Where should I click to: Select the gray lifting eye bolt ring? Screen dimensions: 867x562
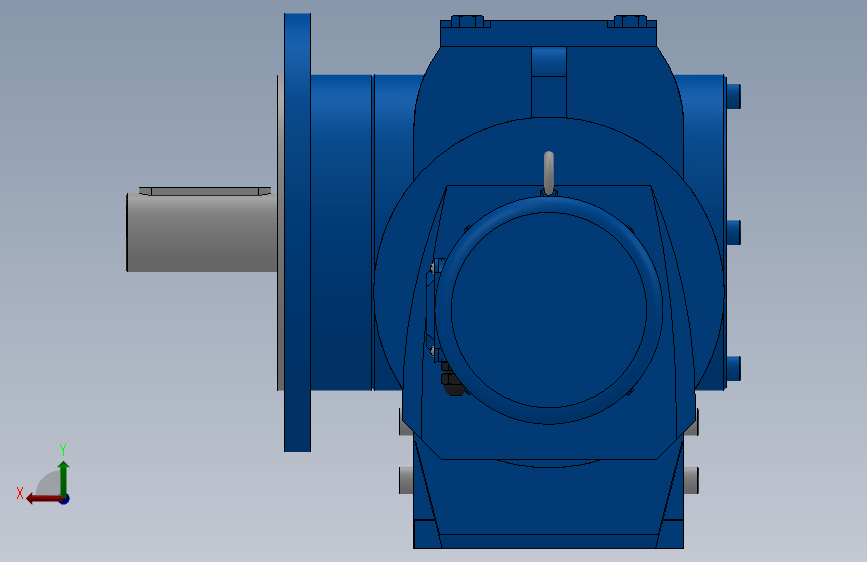point(549,173)
